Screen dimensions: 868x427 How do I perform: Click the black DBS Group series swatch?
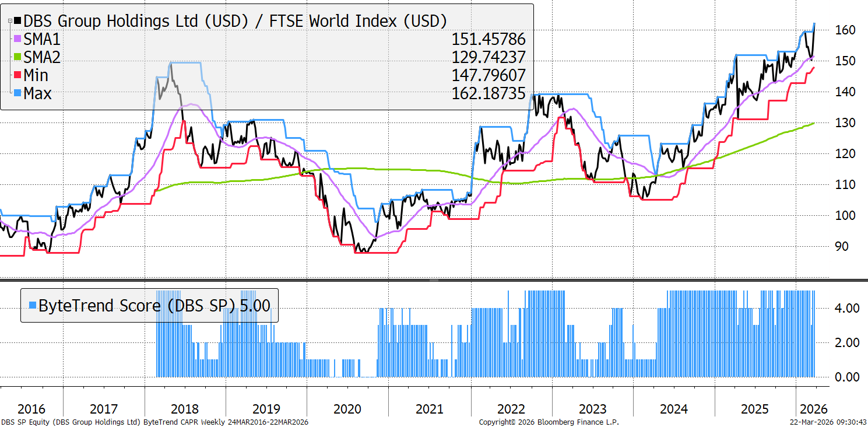point(19,22)
